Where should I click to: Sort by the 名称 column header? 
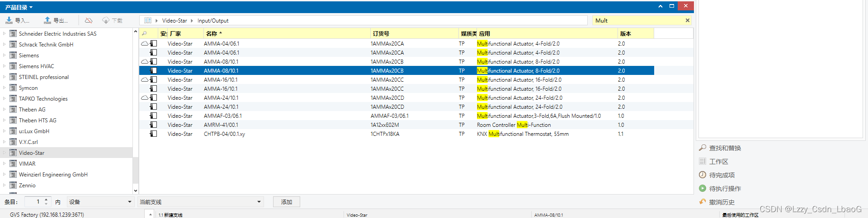[287, 33]
